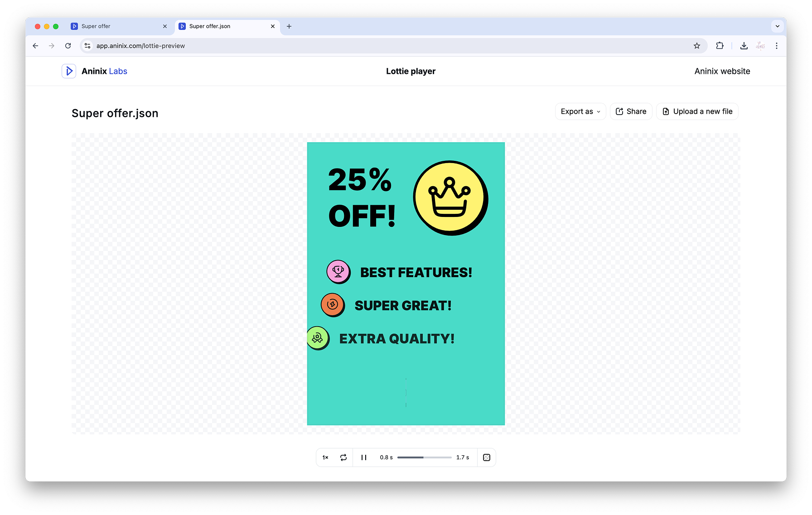Click the EXTRA QUALITY! text
The image size is (812, 515).
[x=397, y=338]
